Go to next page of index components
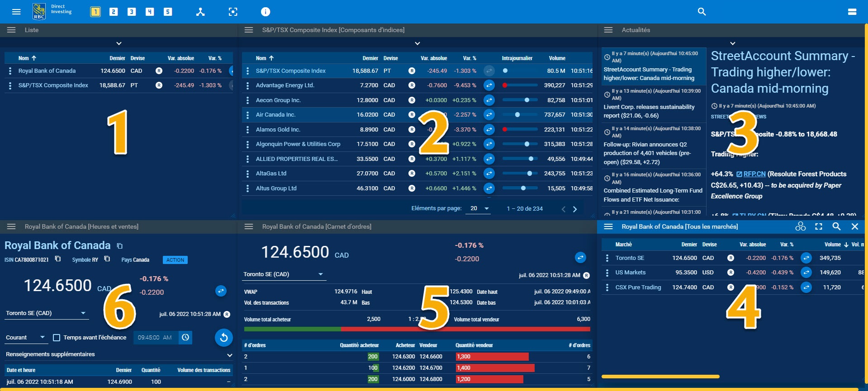868x391 pixels. tap(575, 209)
